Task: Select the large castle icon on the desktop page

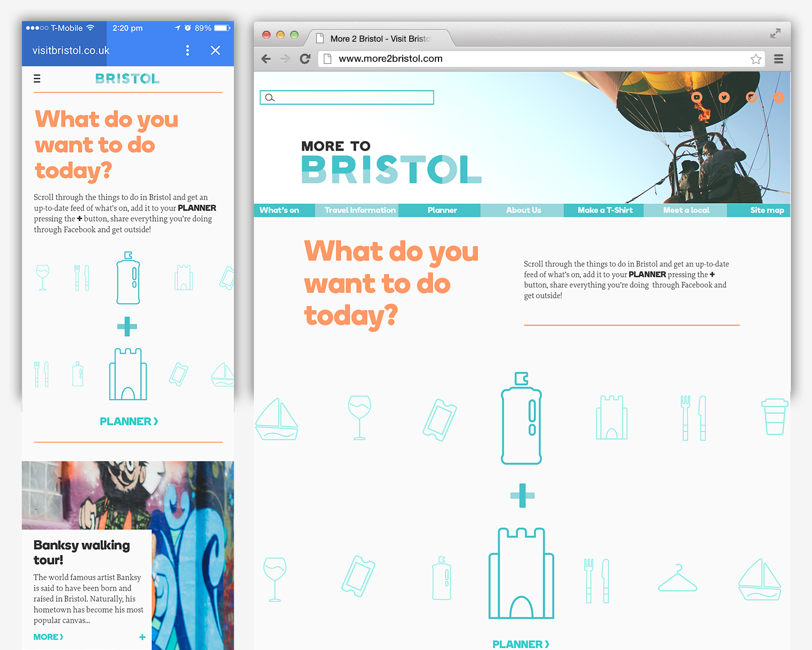Action: point(521,573)
